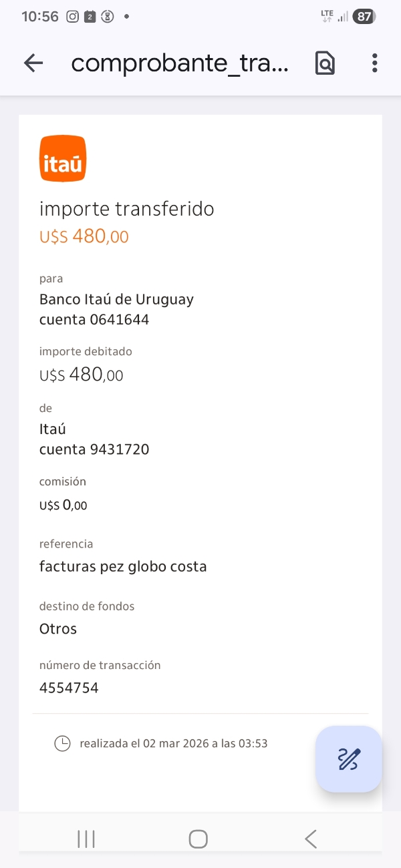This screenshot has height=868, width=401.
Task: Tap the 10:56 status bar clock
Action: [x=40, y=17]
